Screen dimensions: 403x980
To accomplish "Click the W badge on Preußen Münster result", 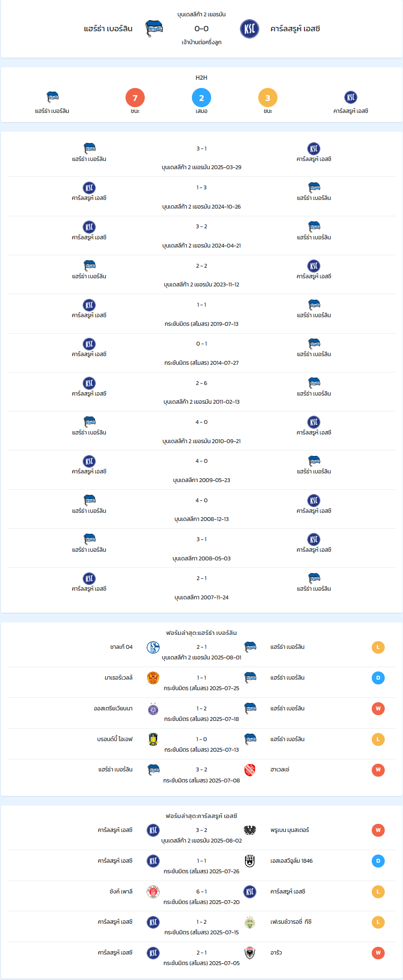I will pos(378,831).
